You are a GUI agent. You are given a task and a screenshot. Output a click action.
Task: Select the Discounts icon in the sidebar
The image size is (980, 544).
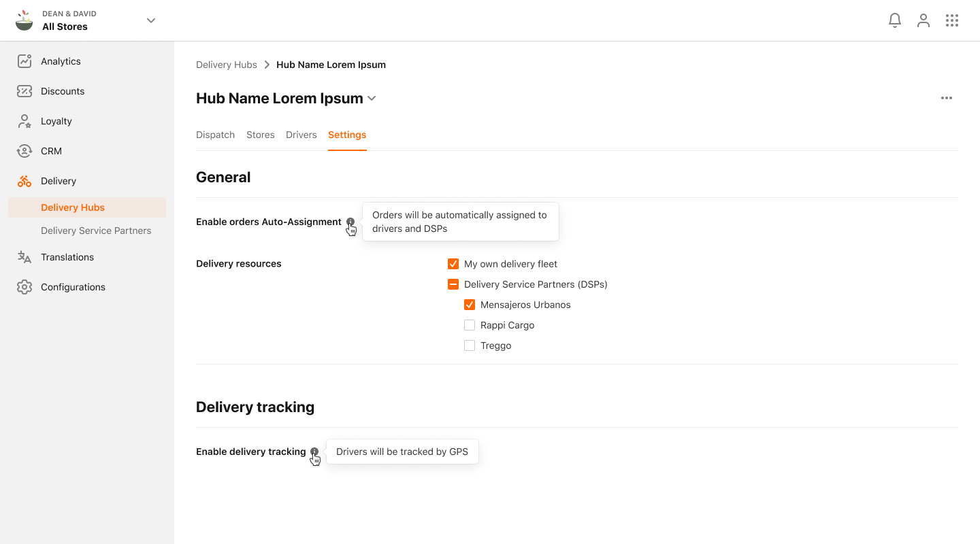coord(24,90)
